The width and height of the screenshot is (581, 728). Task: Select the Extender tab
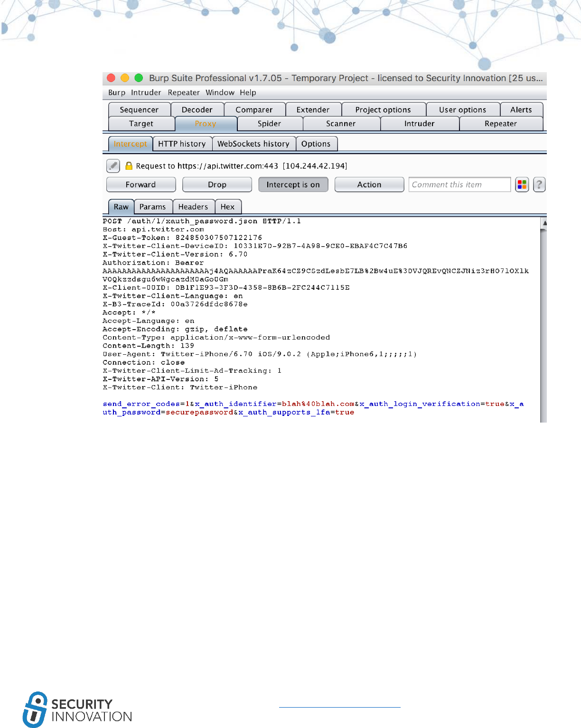coord(313,110)
